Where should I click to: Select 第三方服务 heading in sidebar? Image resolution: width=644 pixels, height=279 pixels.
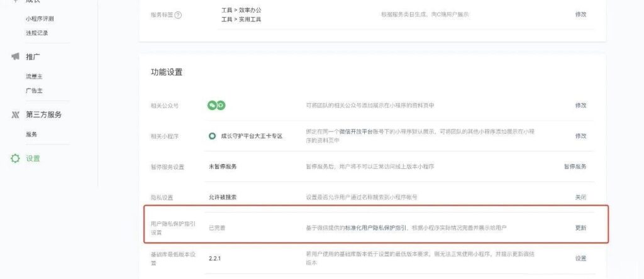43,115
